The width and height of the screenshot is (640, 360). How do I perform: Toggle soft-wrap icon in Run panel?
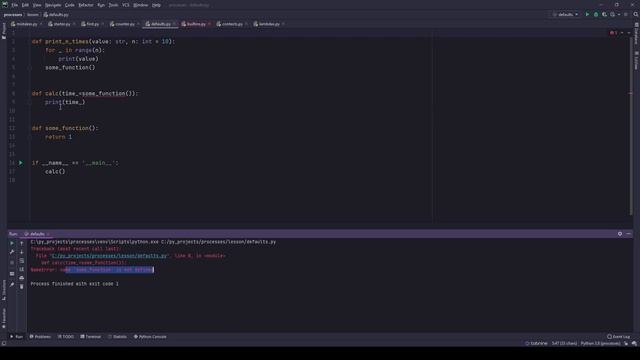click(22, 261)
